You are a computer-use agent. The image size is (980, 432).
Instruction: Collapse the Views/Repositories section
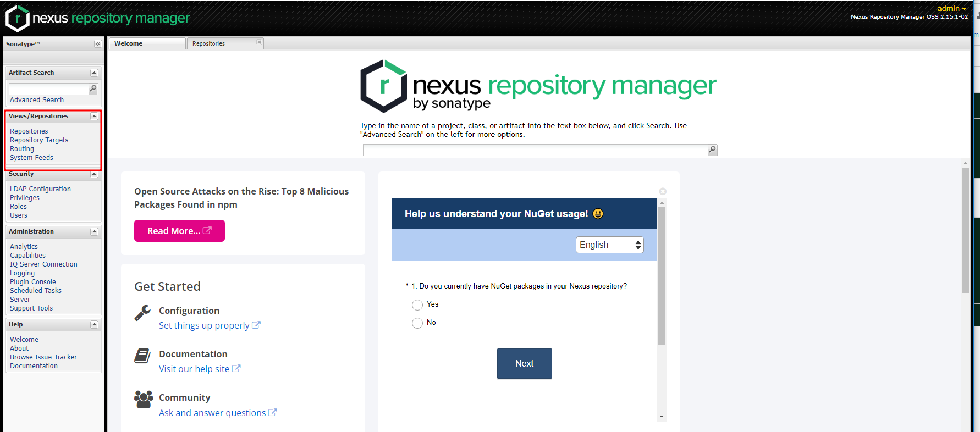(x=94, y=116)
